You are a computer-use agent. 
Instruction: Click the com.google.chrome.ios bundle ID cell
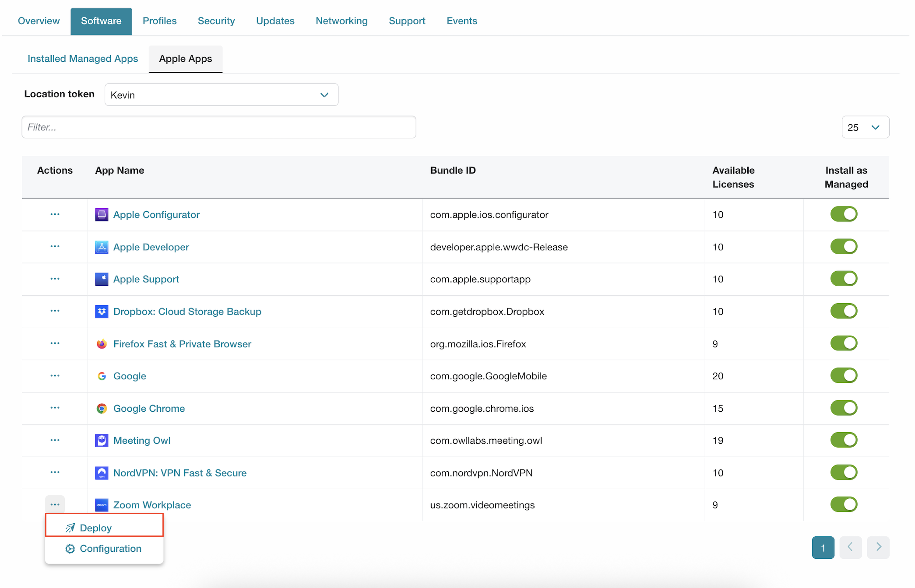563,408
